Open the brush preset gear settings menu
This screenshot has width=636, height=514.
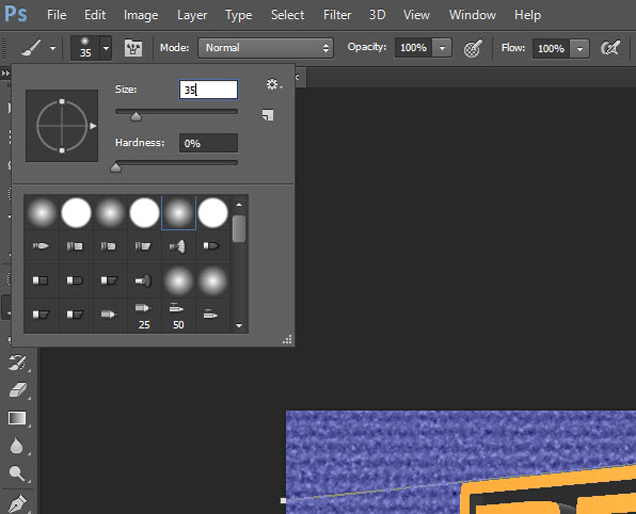272,87
